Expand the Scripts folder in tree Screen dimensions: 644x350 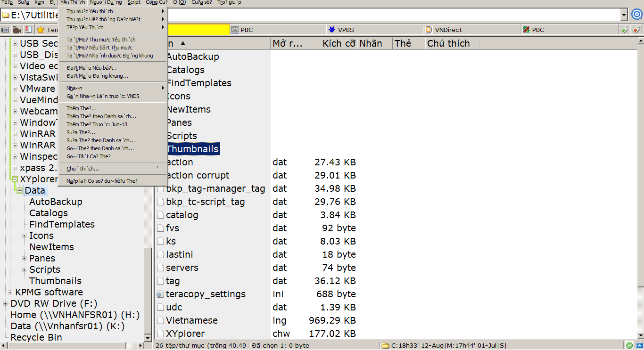(25, 270)
